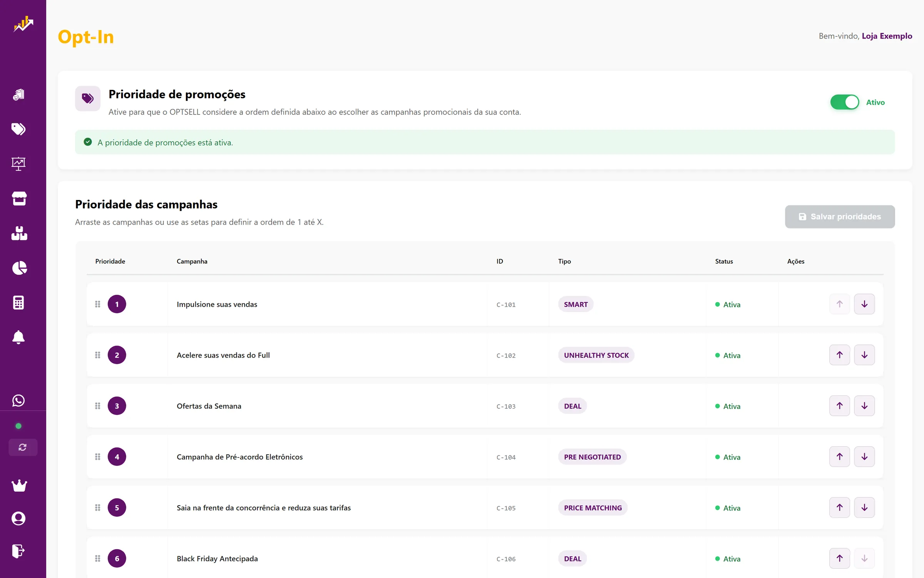Toggle the Prioridade de promoções Ativo switch
Screen dimensions: 924x578
click(x=845, y=102)
